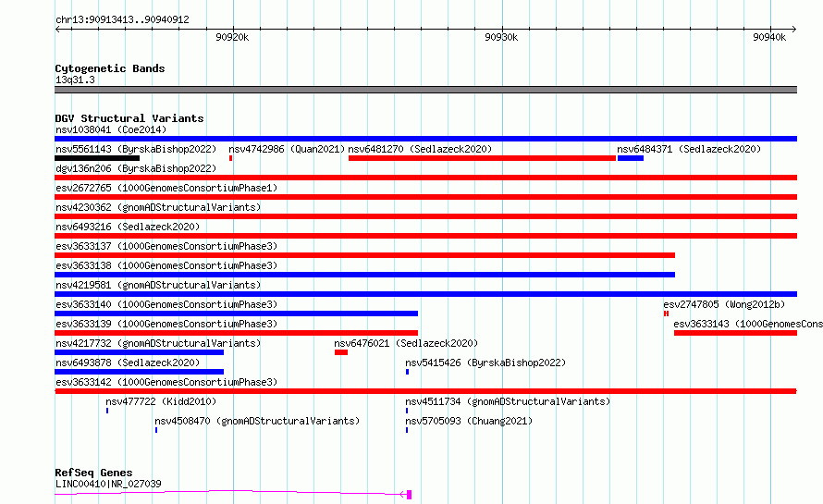The width and height of the screenshot is (823, 504).
Task: Click blue bar of nsv1038041
Action: pos(425,139)
